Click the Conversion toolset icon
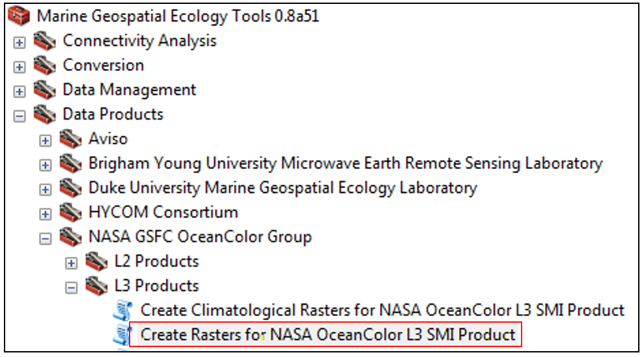 tap(45, 66)
